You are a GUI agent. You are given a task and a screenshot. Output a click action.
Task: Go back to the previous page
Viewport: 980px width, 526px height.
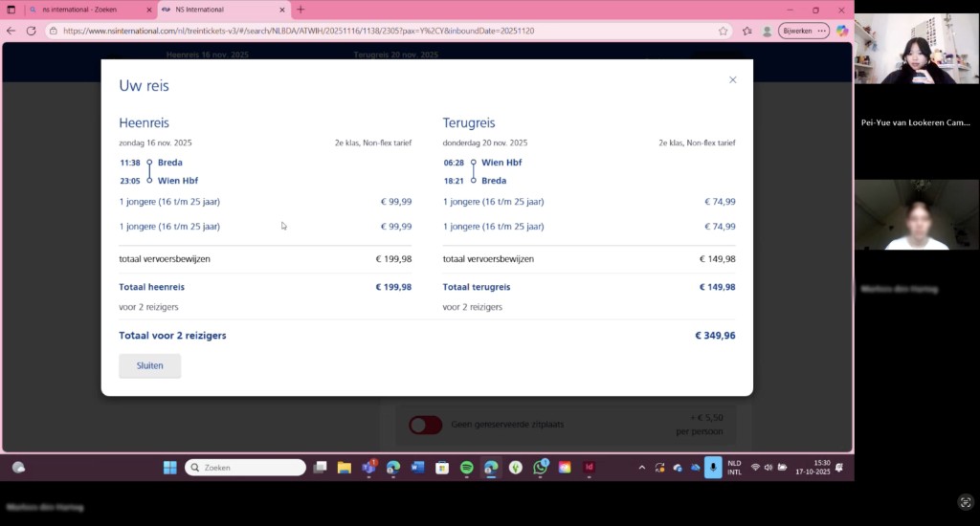point(11,31)
